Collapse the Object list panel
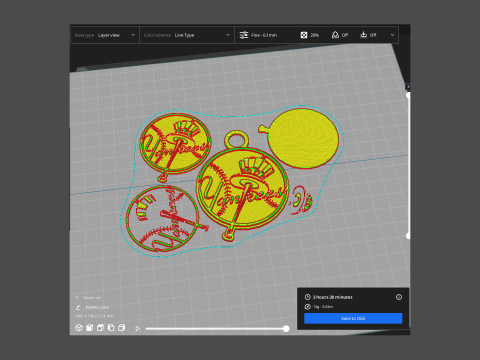Viewport: 480px width, 360px height. 77,297
